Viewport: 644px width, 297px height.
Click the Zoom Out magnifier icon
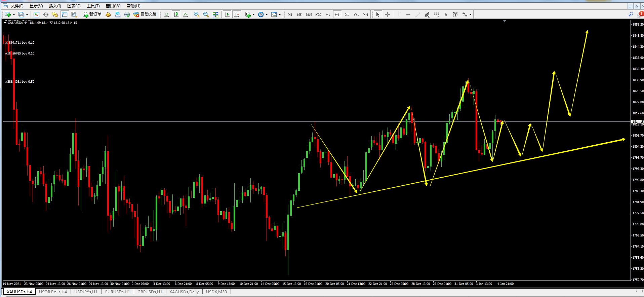click(206, 14)
